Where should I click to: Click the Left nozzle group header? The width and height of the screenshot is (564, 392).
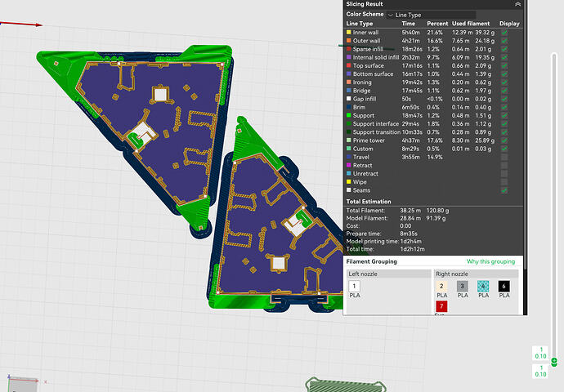[389, 274]
